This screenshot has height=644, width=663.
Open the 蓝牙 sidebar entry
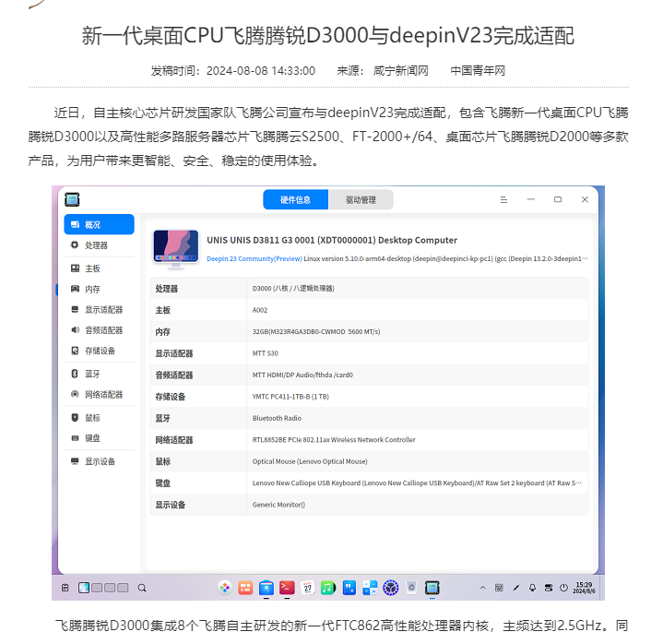(99, 374)
